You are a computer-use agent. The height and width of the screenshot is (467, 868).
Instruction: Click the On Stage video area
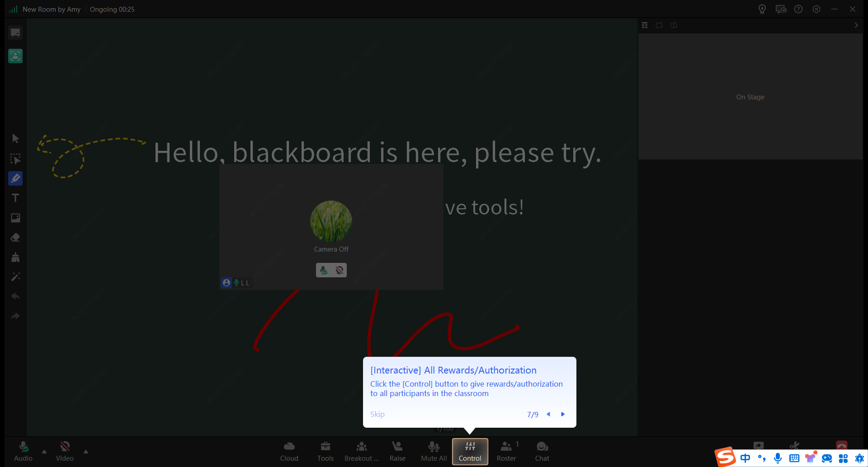coord(750,96)
